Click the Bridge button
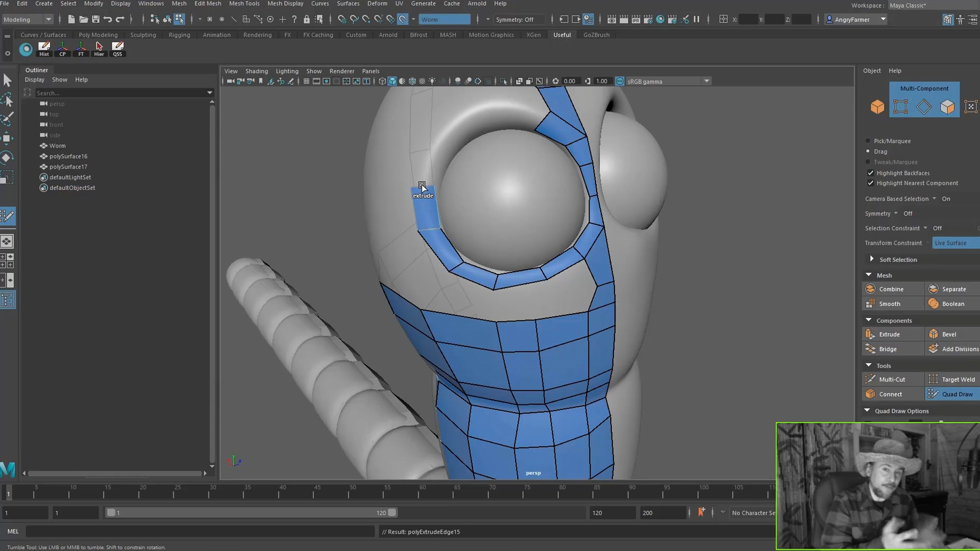The image size is (980, 551). coord(888,349)
